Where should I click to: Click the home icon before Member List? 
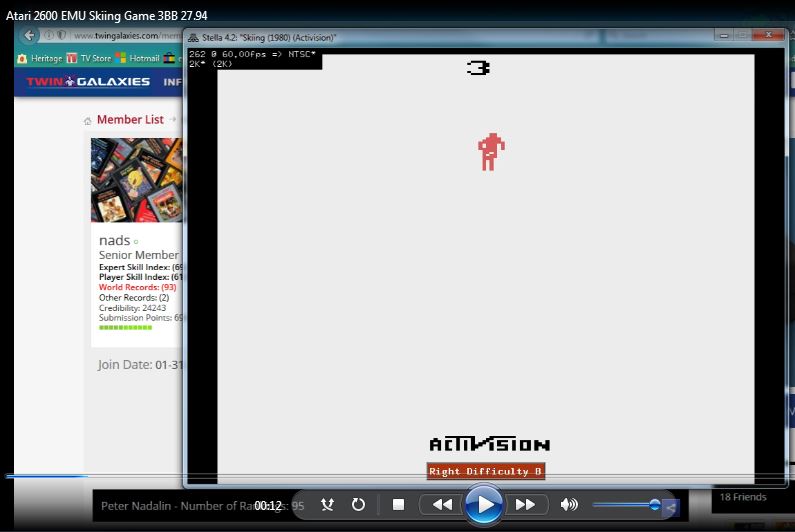[x=87, y=121]
